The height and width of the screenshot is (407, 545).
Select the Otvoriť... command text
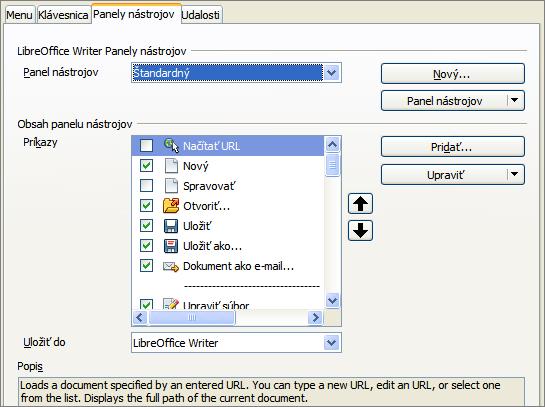point(206,206)
